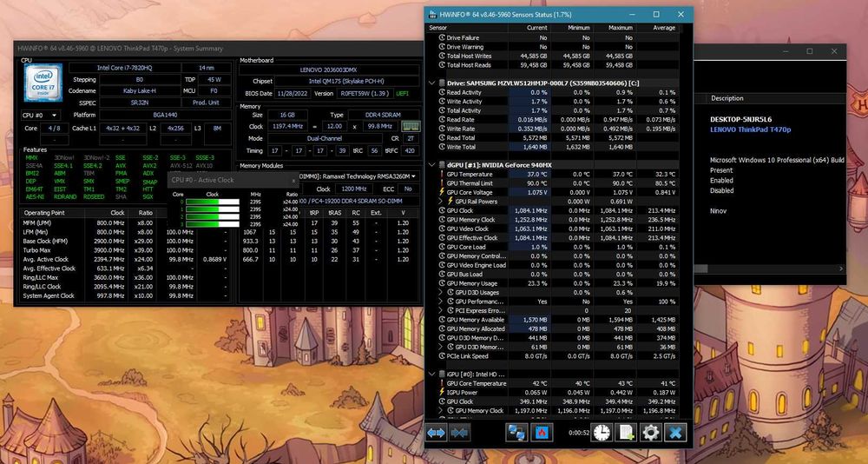
Task: Click the green memory module chip icon
Action: tap(411, 126)
